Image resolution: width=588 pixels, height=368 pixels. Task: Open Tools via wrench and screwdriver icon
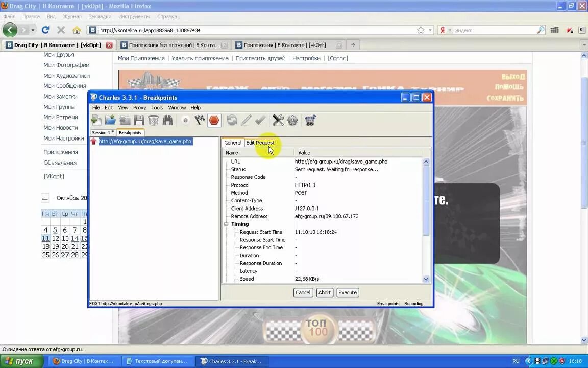278,120
